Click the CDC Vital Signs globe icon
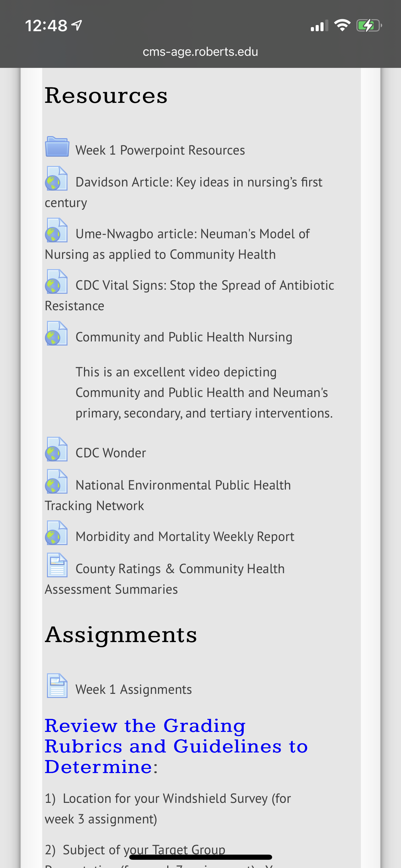This screenshot has height=868, width=401. [x=57, y=281]
